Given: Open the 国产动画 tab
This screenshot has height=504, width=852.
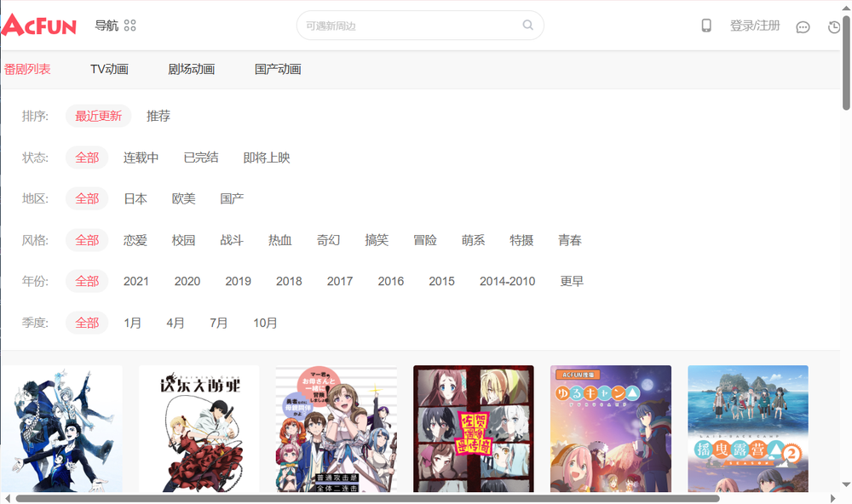Looking at the screenshot, I should 277,69.
